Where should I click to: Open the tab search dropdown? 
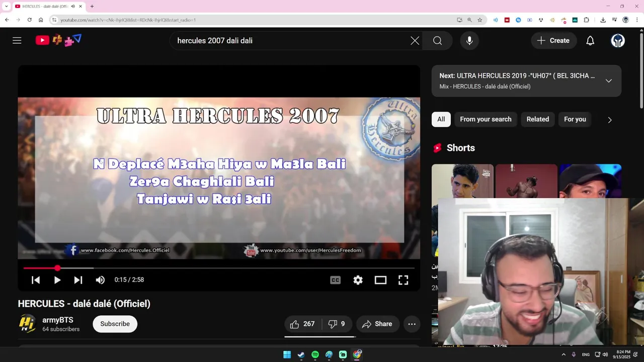[6, 7]
